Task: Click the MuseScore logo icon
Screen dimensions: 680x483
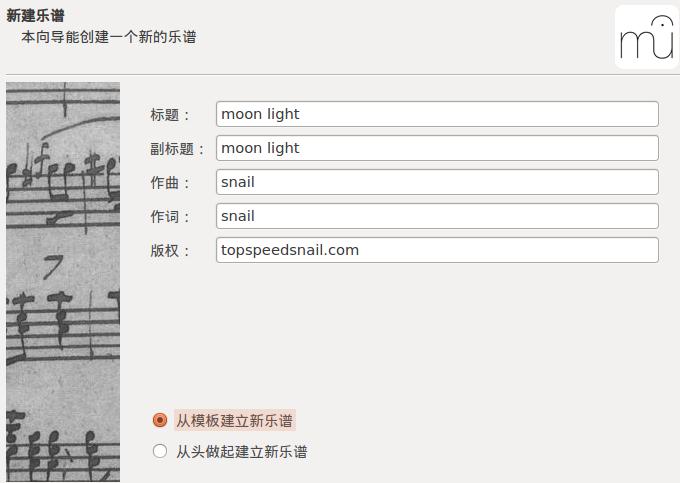Action: point(647,37)
